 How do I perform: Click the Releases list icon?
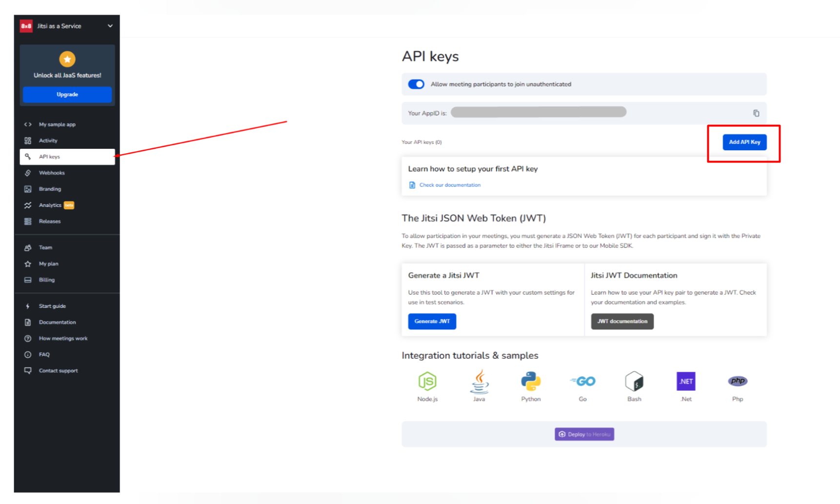28,222
